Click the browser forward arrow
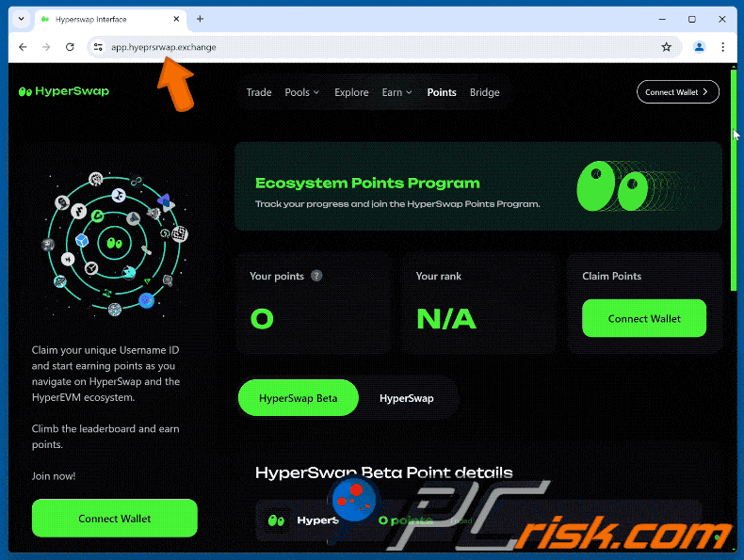The height and width of the screenshot is (560, 744). (x=46, y=47)
